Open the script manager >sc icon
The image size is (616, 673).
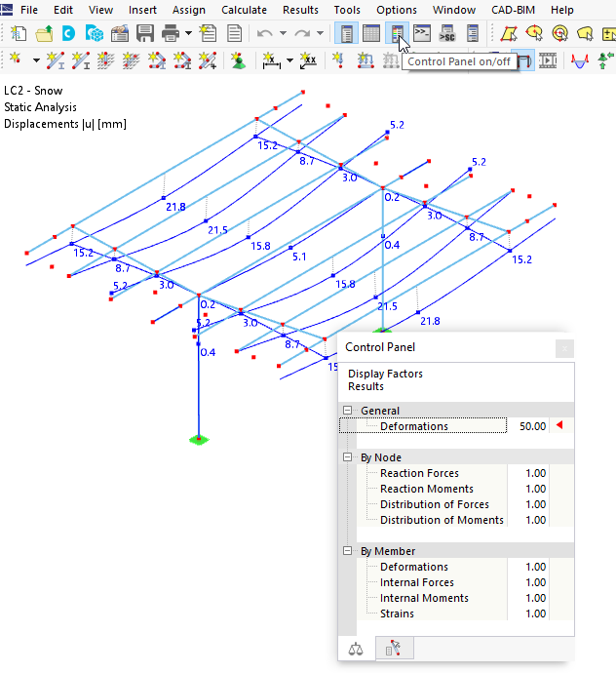tap(447, 33)
